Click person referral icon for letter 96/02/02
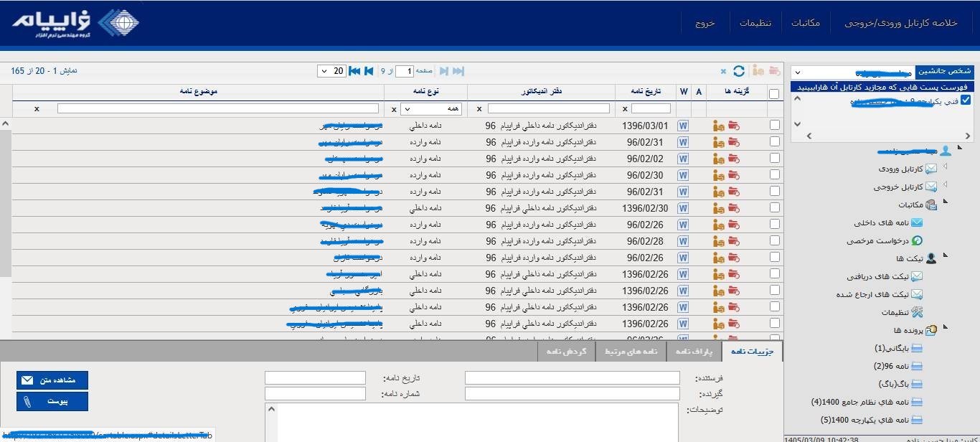The height and width of the screenshot is (442, 980). pos(719,159)
